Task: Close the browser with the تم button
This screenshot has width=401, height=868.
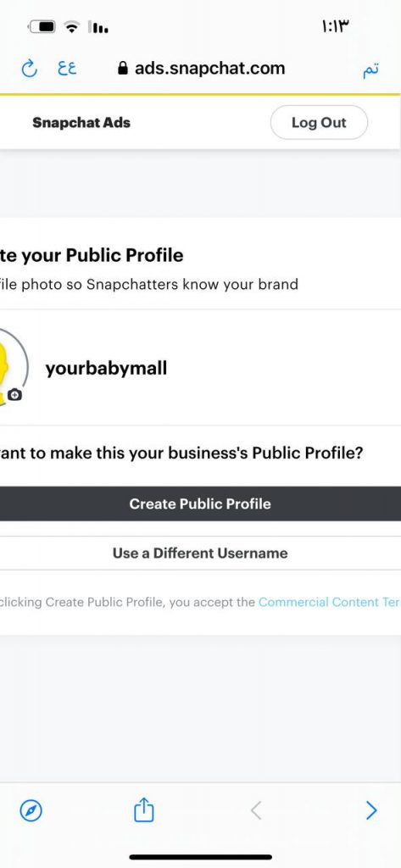Action: click(371, 71)
